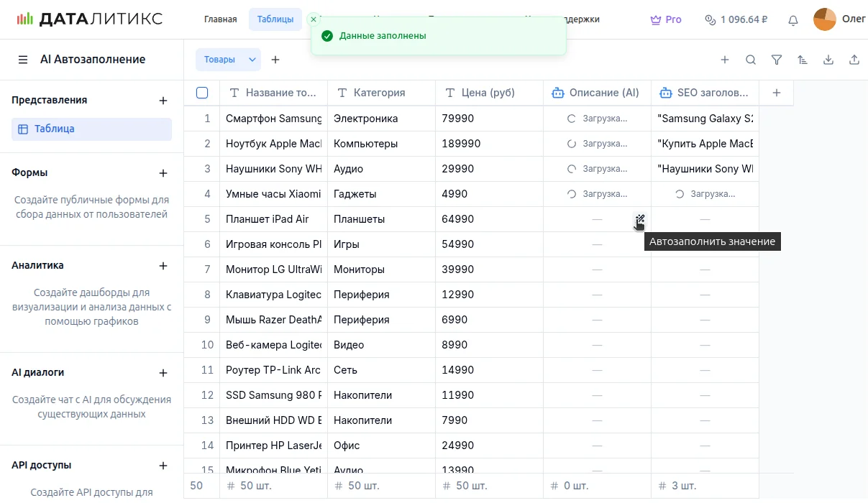Switch to the Таблицы tab
This screenshot has width=868, height=503.
coord(275,19)
